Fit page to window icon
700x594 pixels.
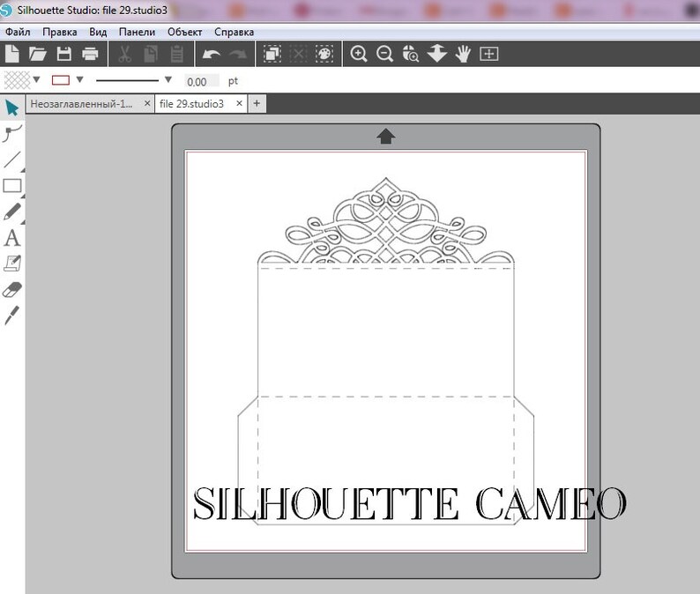pos(489,54)
